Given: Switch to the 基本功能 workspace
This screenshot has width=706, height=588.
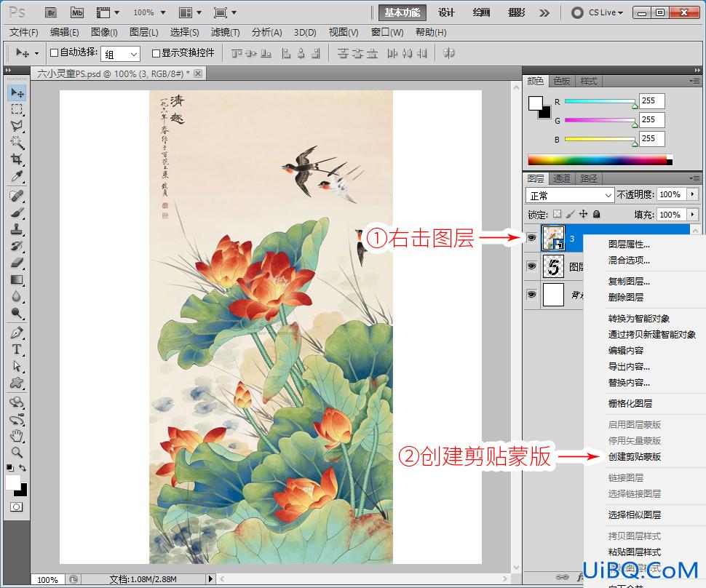Looking at the screenshot, I should pos(402,12).
